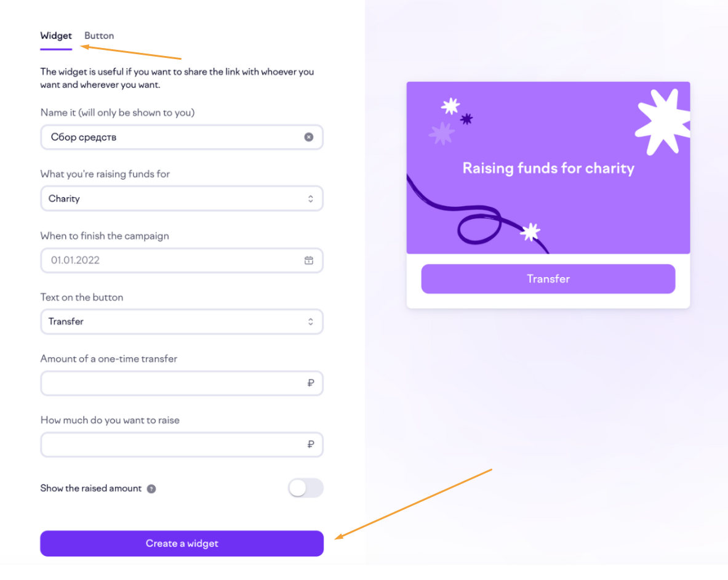
Task: Clear the widget name field text
Action: click(x=309, y=137)
